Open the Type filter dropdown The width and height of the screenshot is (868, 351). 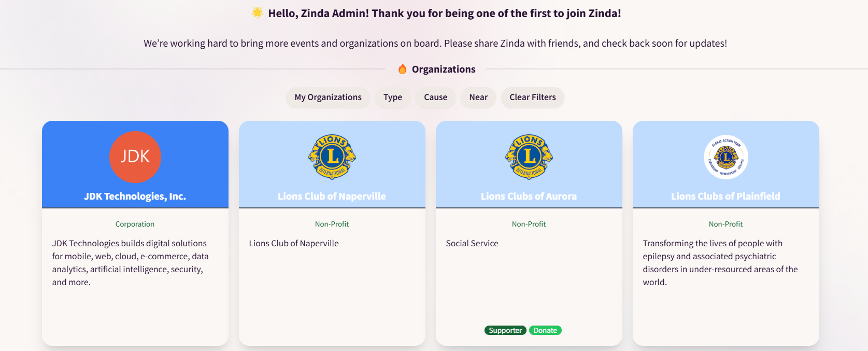tap(393, 97)
